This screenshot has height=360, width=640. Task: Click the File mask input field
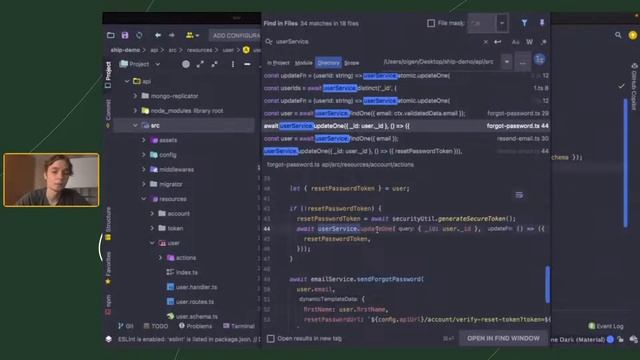click(x=482, y=23)
